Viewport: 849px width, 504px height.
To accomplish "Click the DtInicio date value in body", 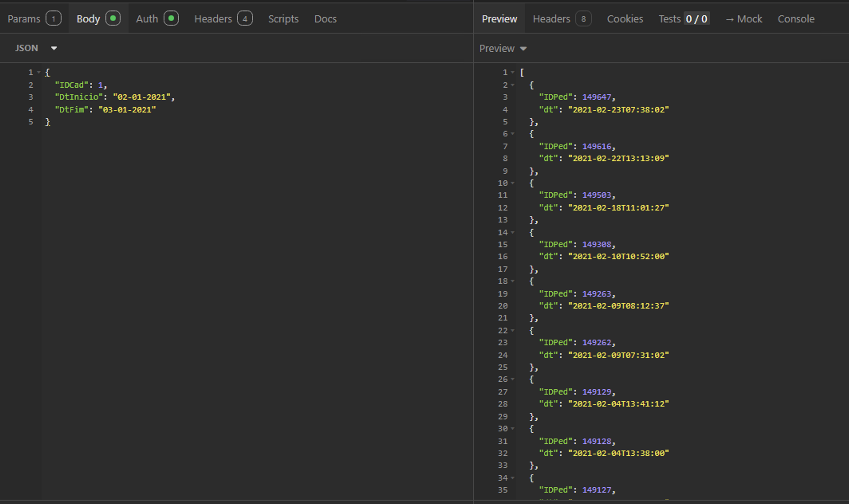I will (x=142, y=97).
